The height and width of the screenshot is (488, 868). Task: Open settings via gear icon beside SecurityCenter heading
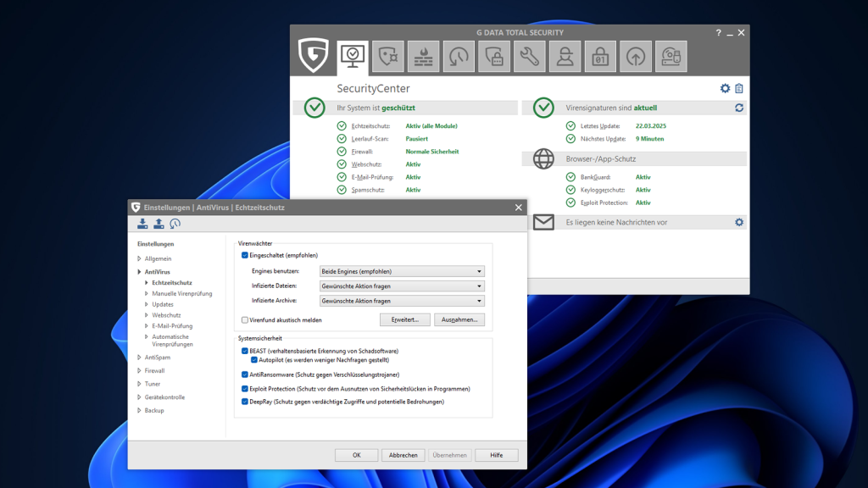[725, 88]
